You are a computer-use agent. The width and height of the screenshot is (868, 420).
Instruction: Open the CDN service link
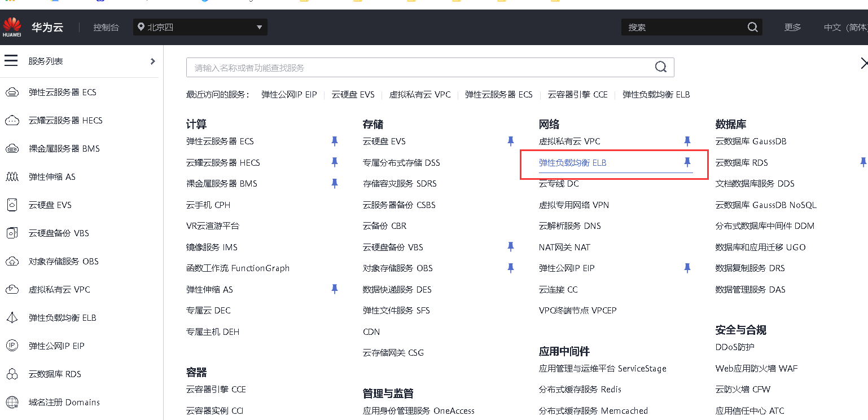(x=371, y=331)
